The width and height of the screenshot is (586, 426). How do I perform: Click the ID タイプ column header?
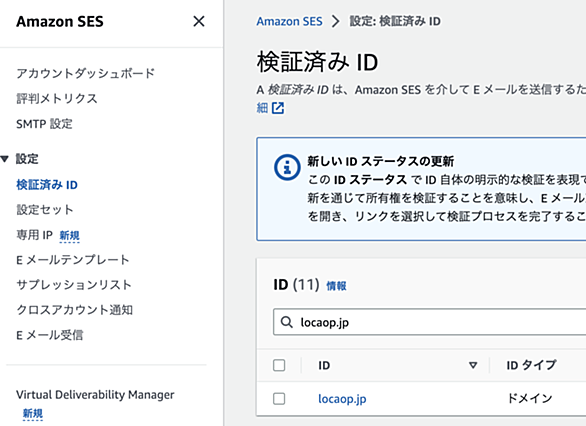coord(531,365)
